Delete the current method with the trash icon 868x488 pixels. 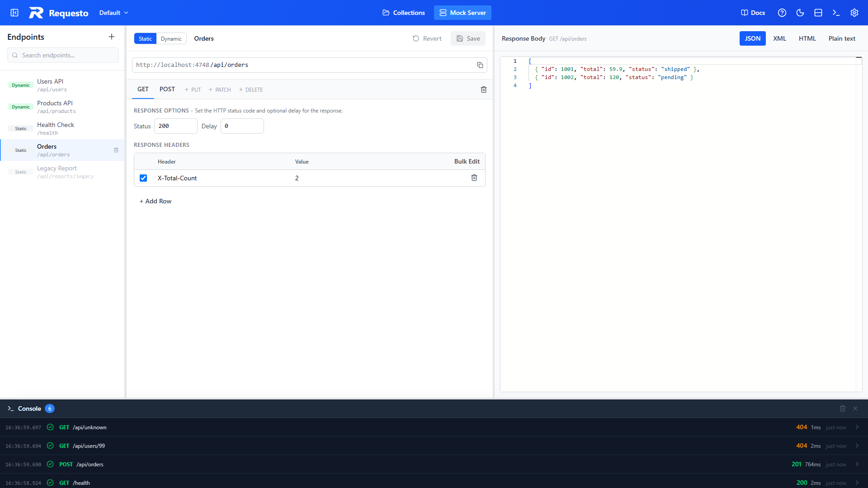[484, 89]
